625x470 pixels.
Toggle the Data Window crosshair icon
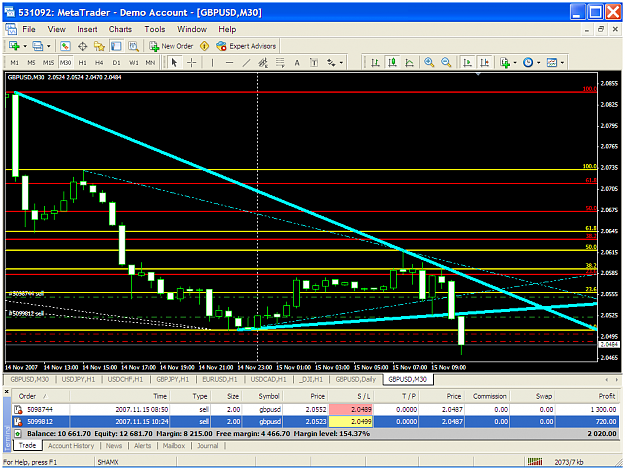pyautogui.click(x=83, y=46)
